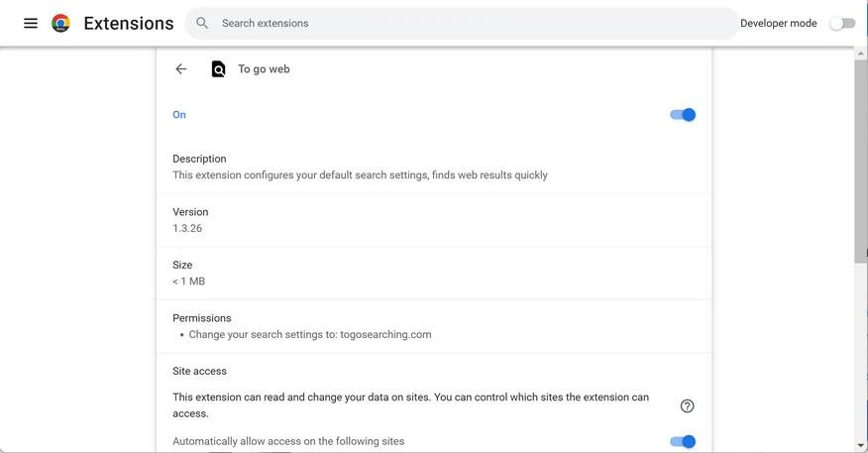Click the Chrome logo icon
The width and height of the screenshot is (868, 453).
(60, 23)
